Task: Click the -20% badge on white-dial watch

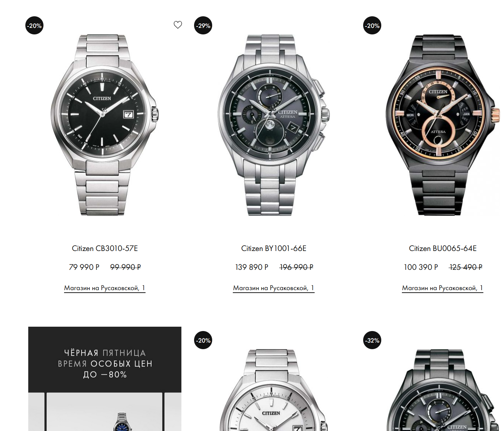Action: (x=203, y=340)
